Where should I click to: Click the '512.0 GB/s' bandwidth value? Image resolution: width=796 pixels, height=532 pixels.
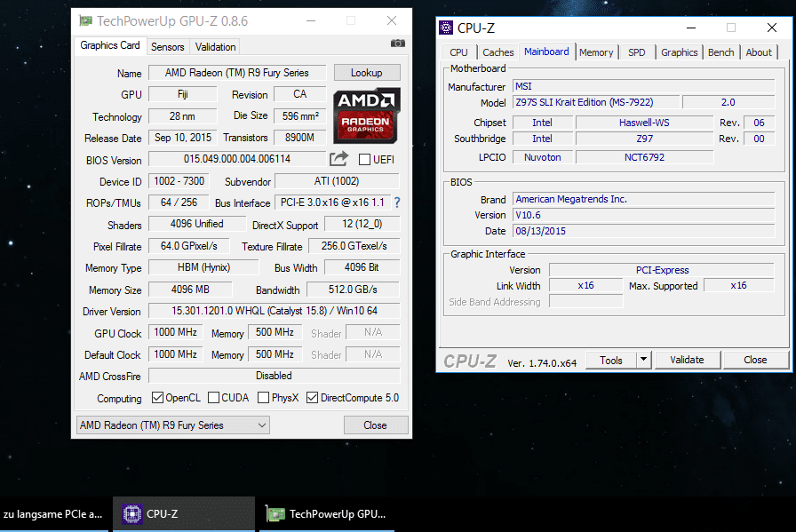point(353,290)
